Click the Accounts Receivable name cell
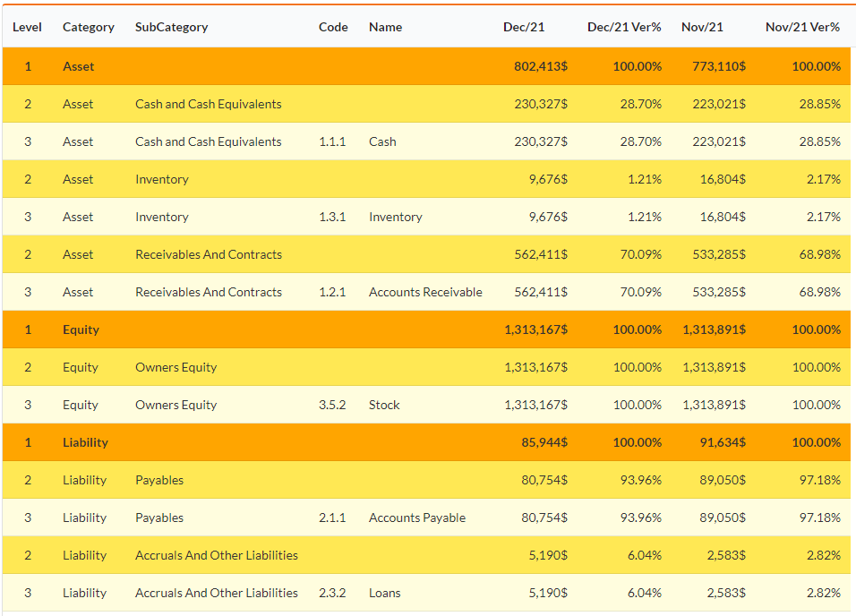The width and height of the screenshot is (856, 616). [426, 292]
